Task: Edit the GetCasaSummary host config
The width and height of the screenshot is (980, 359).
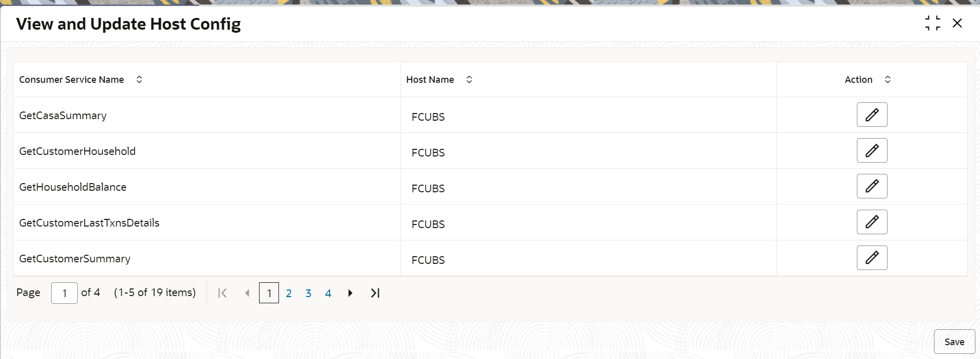Action: click(872, 115)
